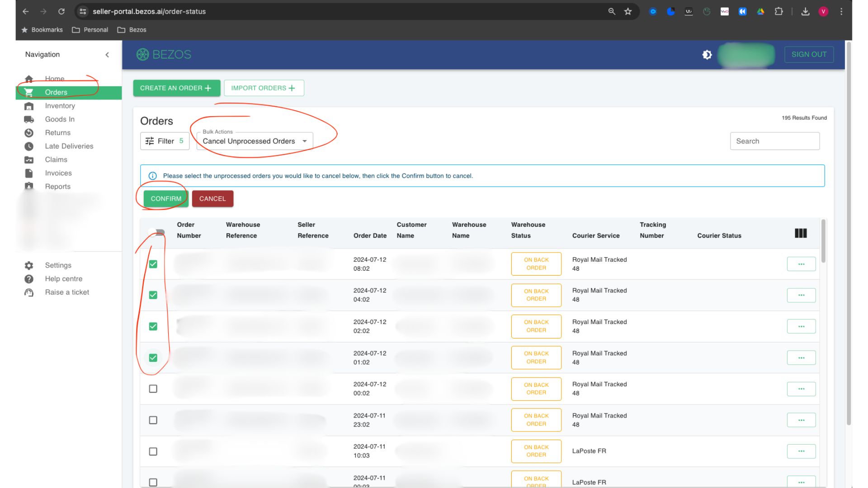This screenshot has height=488, width=868.
Task: Uncheck order dated 2024-07-12 02:02
Action: (x=153, y=326)
